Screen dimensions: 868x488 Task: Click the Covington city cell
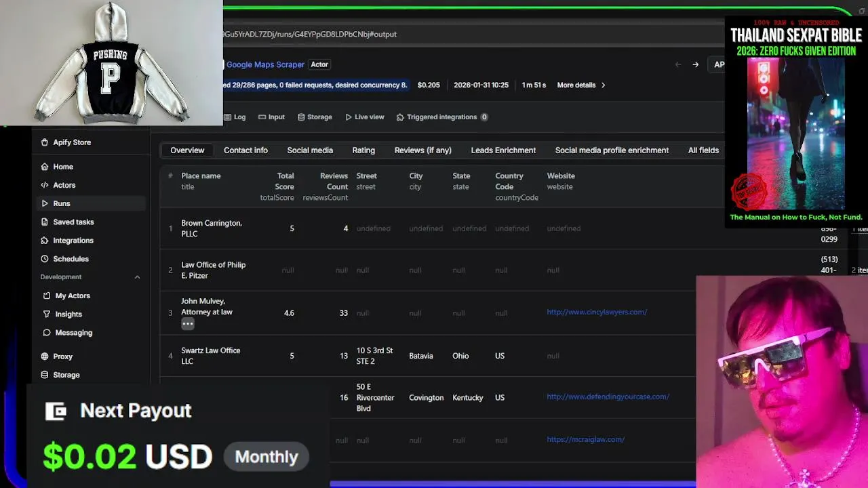[x=426, y=398]
